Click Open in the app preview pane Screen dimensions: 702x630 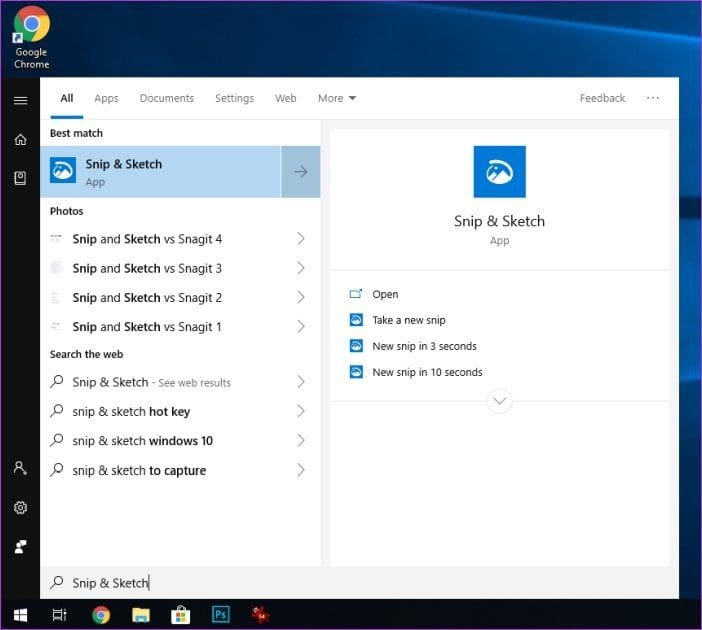[385, 294]
